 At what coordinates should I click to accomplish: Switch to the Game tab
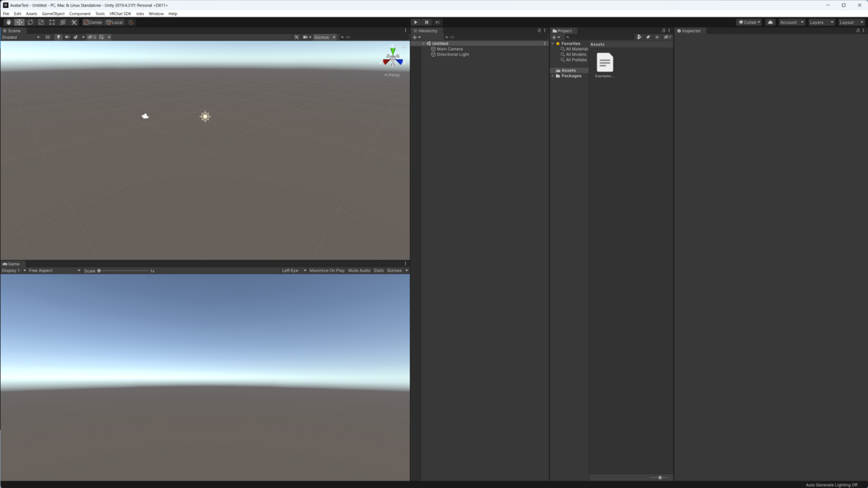click(12, 264)
